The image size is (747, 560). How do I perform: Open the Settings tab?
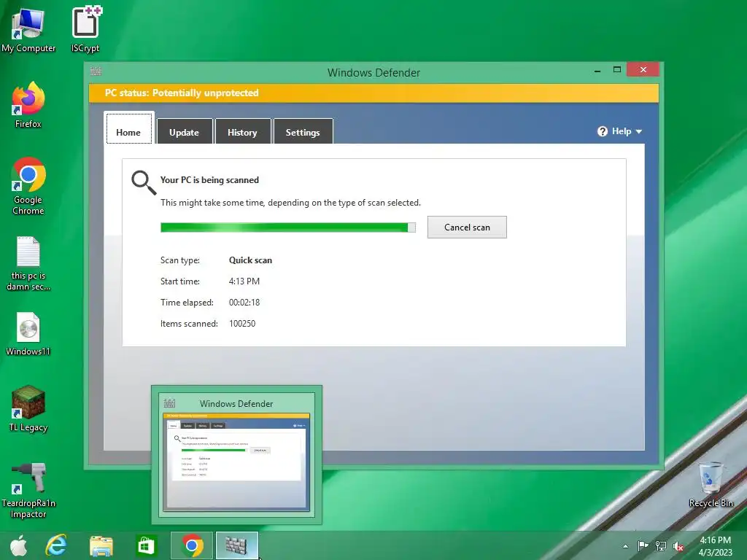[x=303, y=132]
